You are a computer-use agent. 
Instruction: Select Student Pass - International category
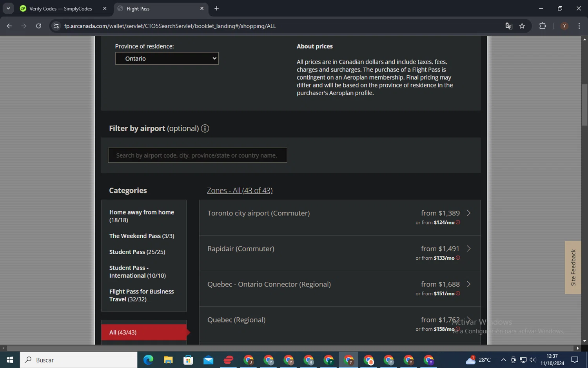coord(137,271)
